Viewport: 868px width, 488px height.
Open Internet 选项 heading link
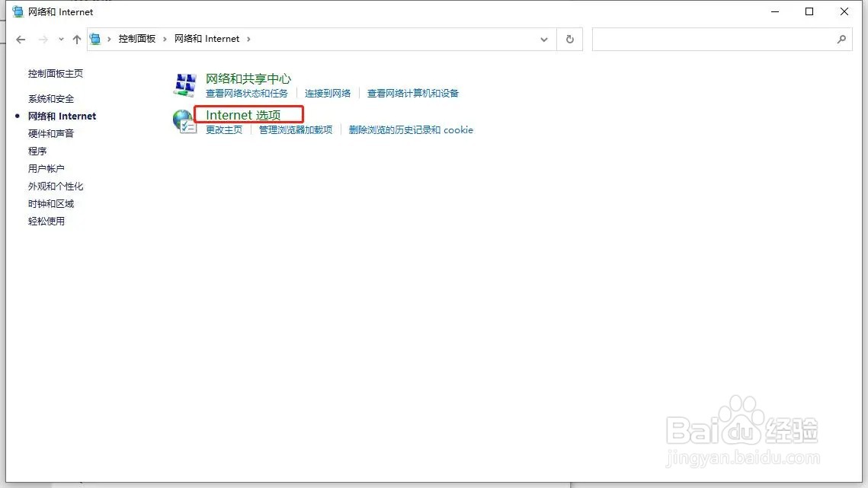tap(243, 115)
